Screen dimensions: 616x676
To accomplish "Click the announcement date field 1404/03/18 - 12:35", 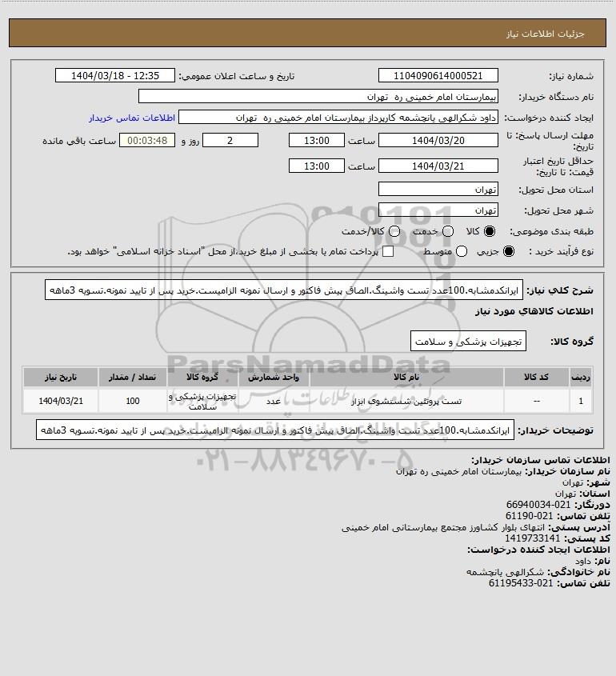I will click(115, 75).
